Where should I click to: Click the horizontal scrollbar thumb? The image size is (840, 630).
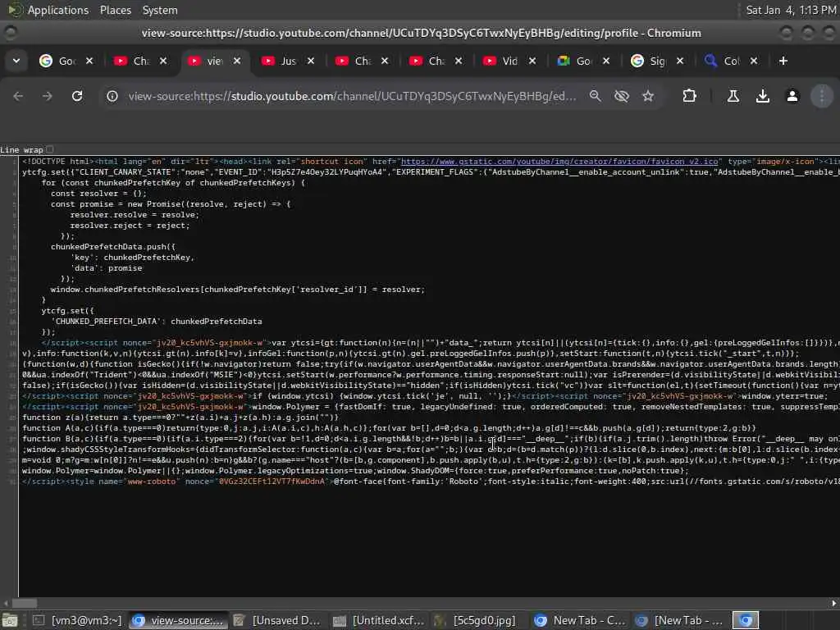tap(24, 603)
